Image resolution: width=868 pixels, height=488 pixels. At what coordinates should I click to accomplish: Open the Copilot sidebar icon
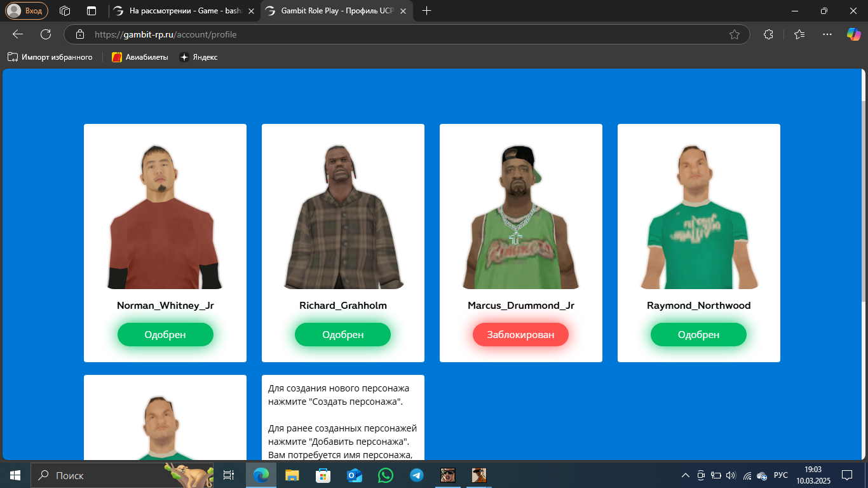(853, 34)
